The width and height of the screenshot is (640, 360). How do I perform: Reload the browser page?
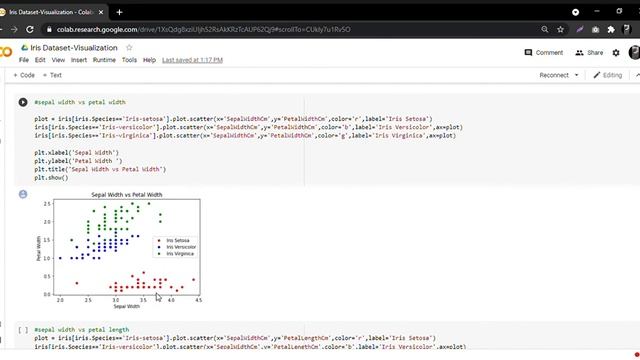30,29
